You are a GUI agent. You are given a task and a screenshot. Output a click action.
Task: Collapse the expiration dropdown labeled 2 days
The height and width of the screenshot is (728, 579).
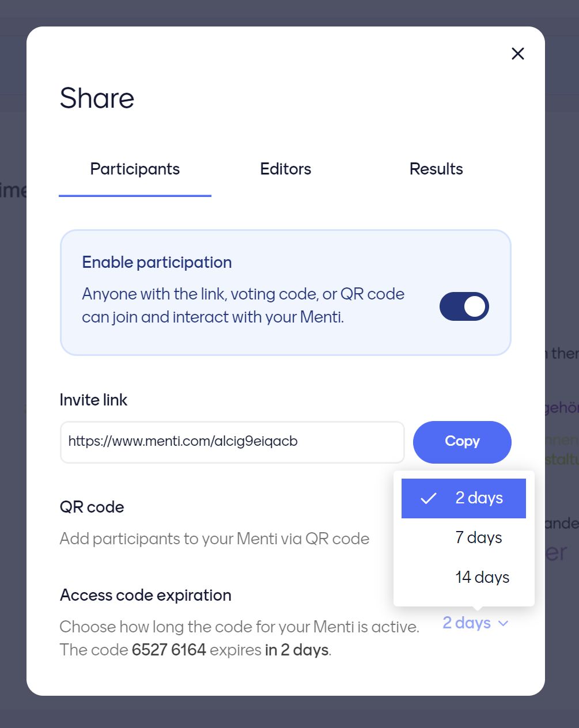[467, 623]
